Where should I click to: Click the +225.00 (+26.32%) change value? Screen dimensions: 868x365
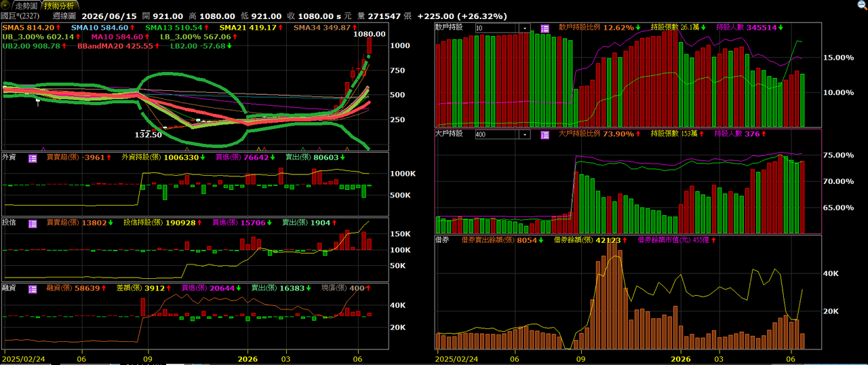[x=462, y=16]
